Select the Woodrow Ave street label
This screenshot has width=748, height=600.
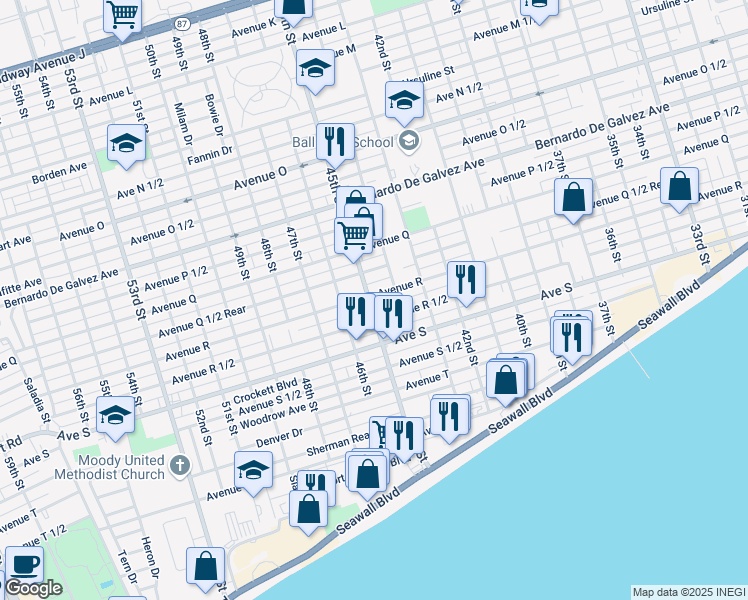coord(273,417)
